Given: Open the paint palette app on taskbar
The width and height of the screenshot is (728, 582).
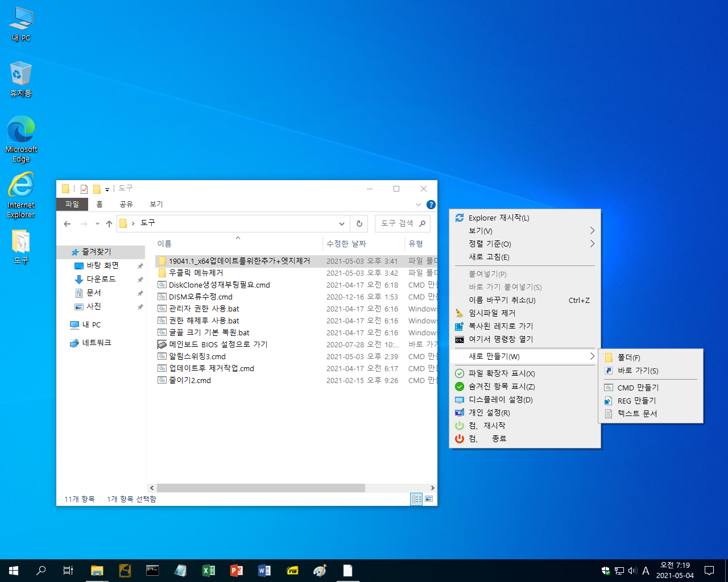Looking at the screenshot, I should pyautogui.click(x=320, y=571).
